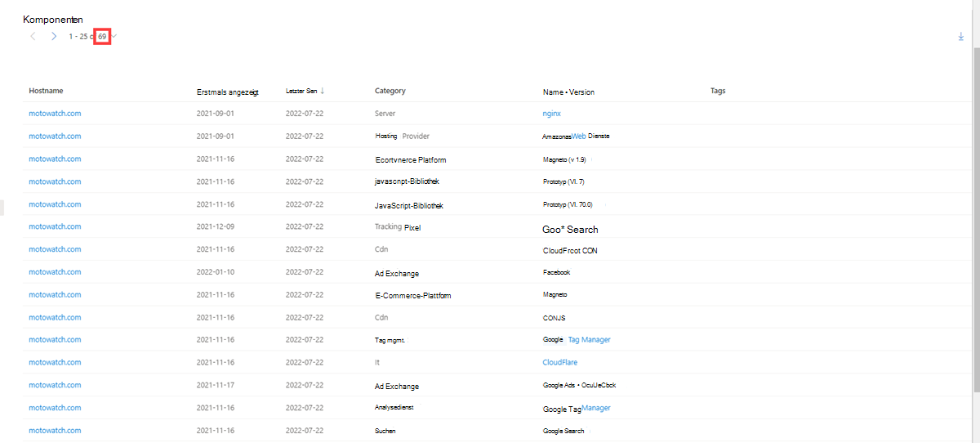980x443 pixels.
Task: Click the 2021-11-17 first-seen date
Action: [x=216, y=385]
